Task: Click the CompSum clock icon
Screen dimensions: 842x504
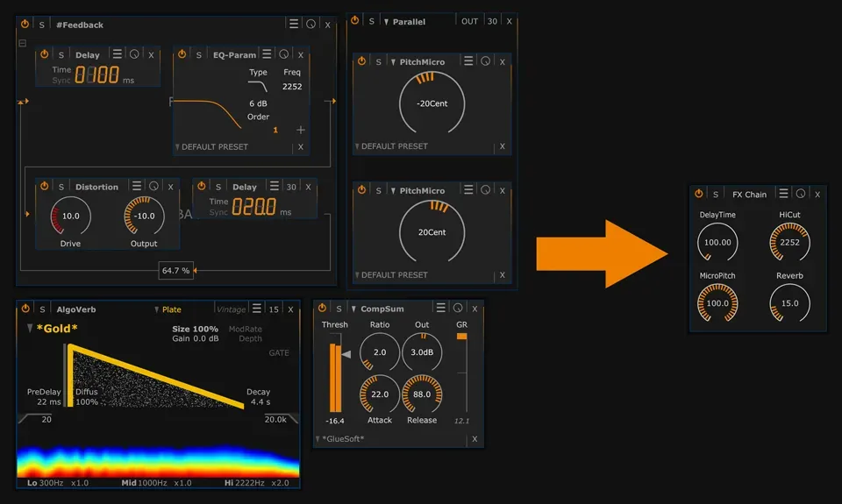Action: coord(458,308)
